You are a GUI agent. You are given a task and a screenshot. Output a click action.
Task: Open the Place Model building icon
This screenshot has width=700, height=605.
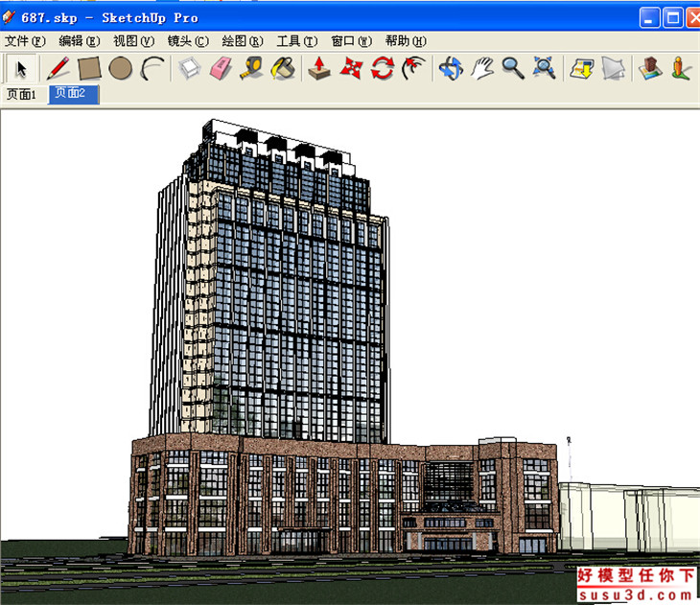pyautogui.click(x=650, y=68)
